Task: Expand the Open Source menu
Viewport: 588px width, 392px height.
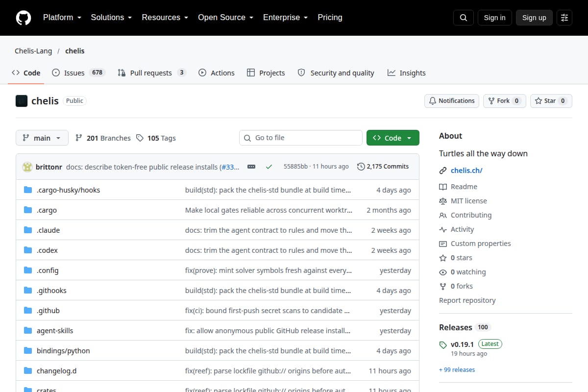Action: tap(226, 18)
